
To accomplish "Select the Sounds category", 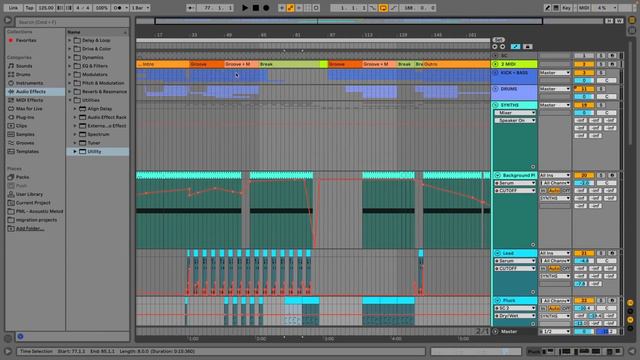I will (x=24, y=66).
